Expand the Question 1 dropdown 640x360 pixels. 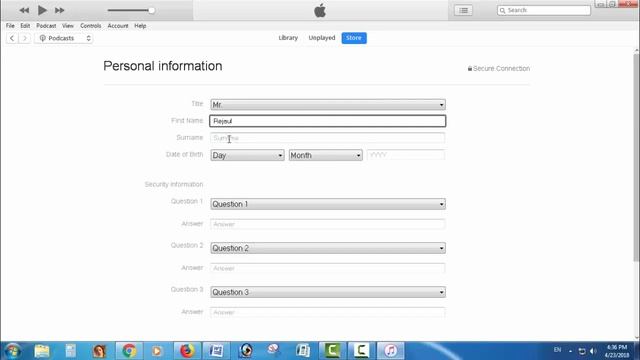click(x=328, y=204)
